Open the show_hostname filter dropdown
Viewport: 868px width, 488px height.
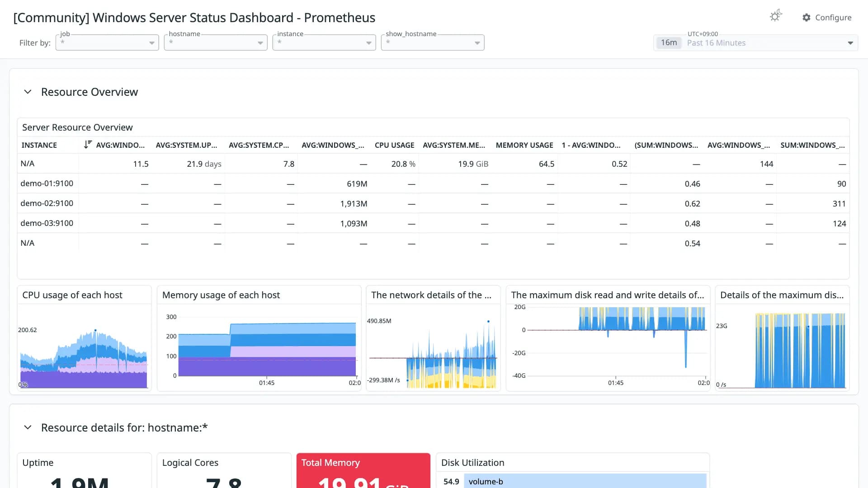tap(433, 42)
